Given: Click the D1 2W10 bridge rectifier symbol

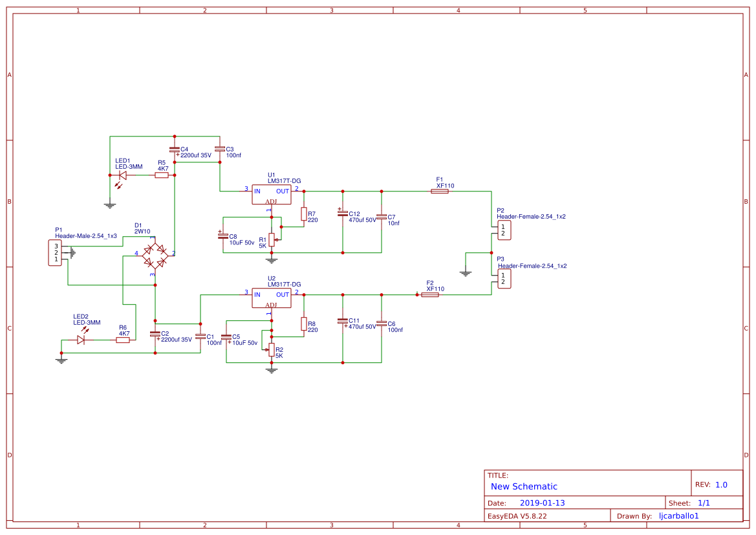Looking at the screenshot, I should [x=154, y=256].
